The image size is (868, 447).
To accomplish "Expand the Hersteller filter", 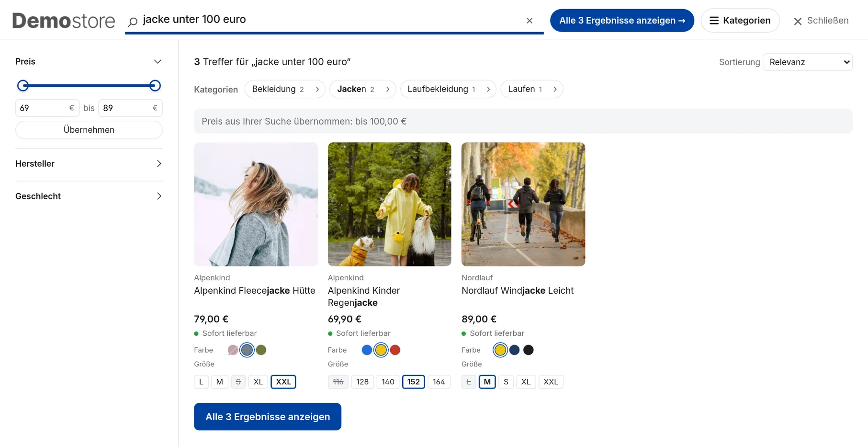I will click(x=89, y=164).
